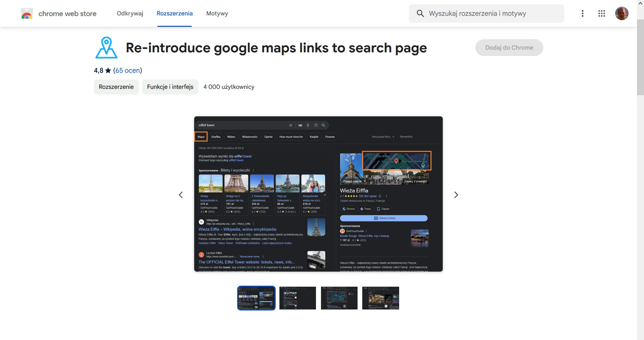The width and height of the screenshot is (644, 340).
Task: Click the extension title heading
Action: (276, 48)
